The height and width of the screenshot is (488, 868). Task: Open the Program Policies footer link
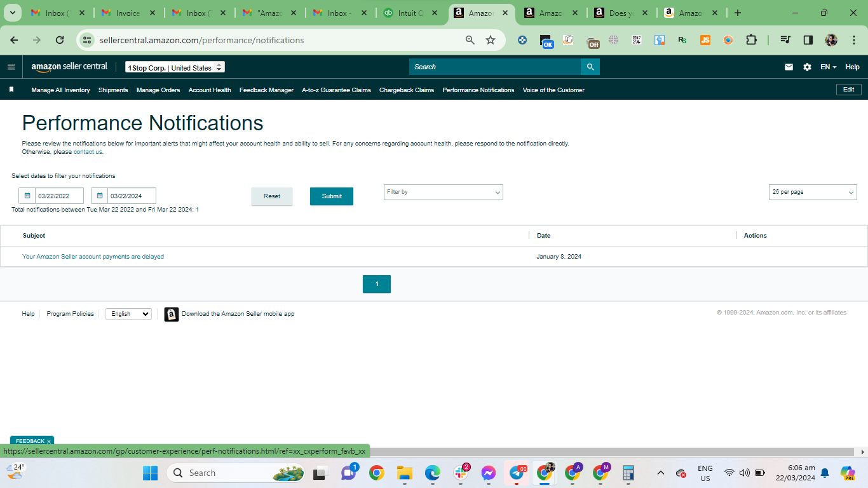70,314
